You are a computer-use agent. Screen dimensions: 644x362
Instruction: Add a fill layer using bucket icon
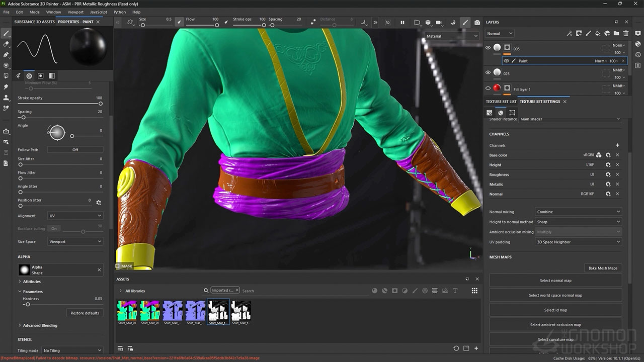point(597,34)
